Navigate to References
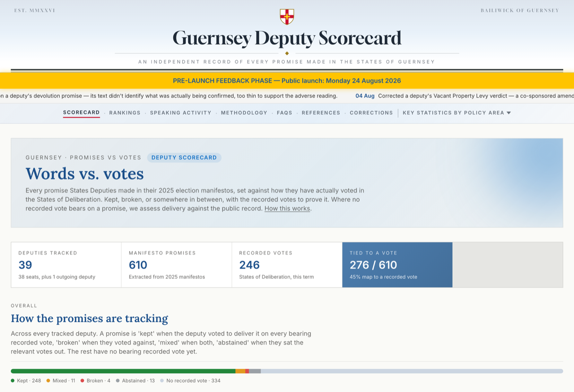 click(321, 113)
